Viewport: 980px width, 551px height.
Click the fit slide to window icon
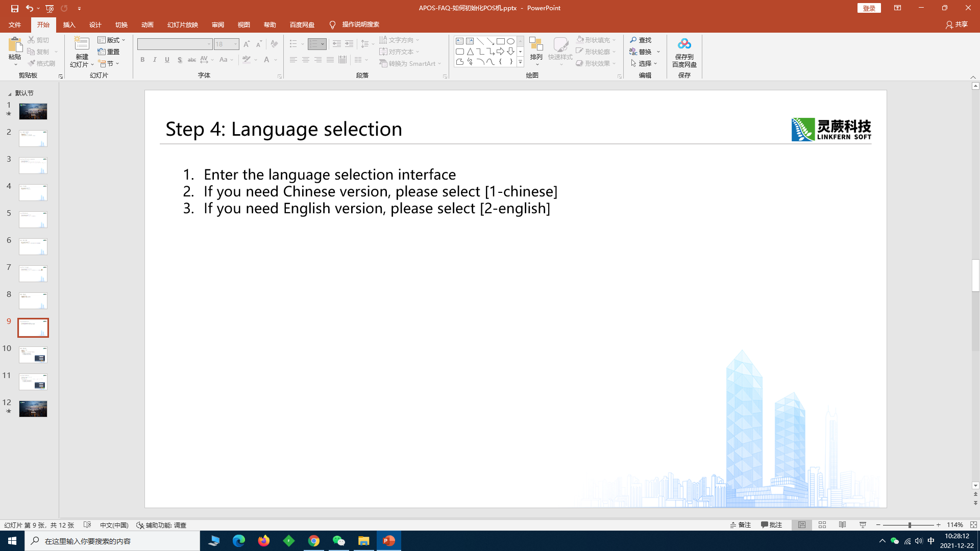[973, 525]
